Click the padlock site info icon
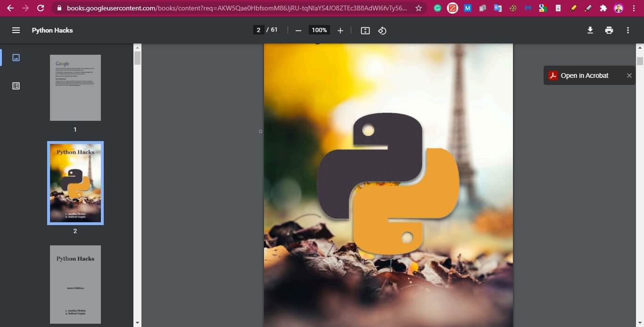This screenshot has height=327, width=644. [59, 8]
